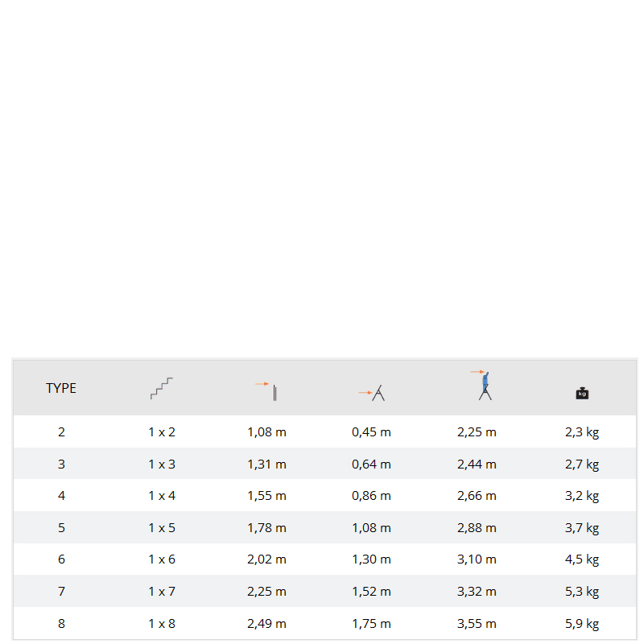Image resolution: width=644 pixels, height=644 pixels.
Task: Click the 5,3 kg weight value
Action: tap(582, 592)
